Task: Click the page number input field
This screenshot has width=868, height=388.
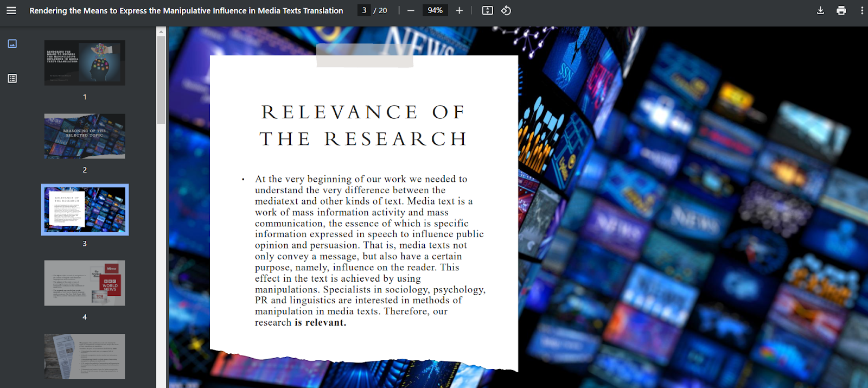Action: point(364,10)
